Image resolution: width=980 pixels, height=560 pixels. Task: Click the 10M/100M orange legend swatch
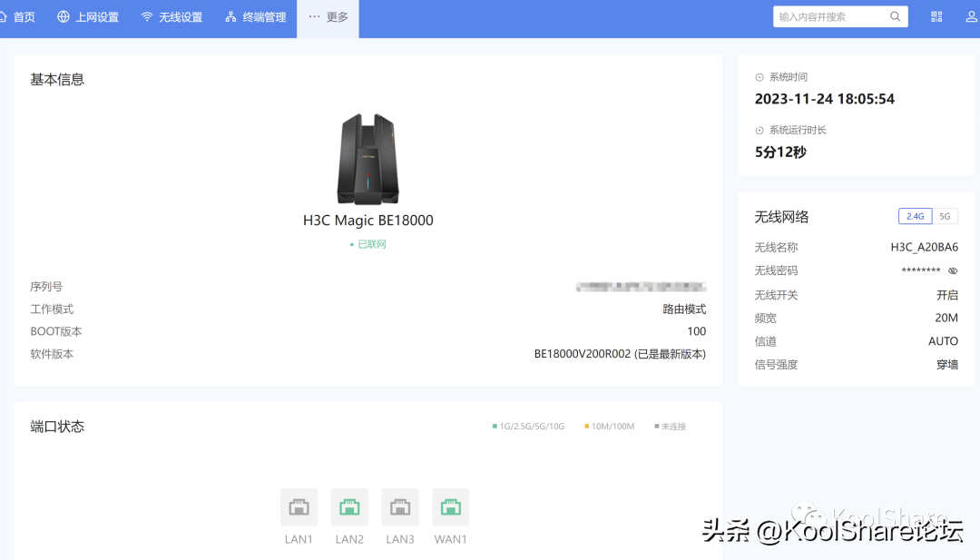point(586,427)
